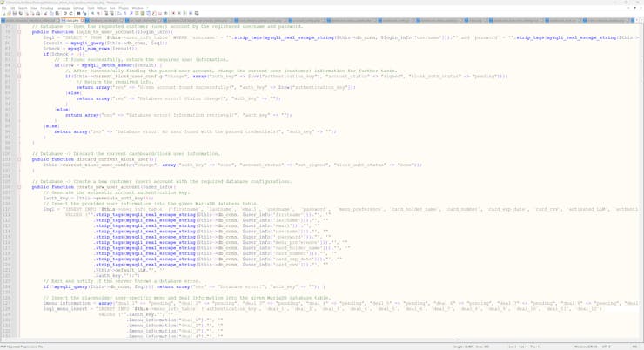Click the Close document toolbar icon
This screenshot has height=350, width=644.
tap(27, 13)
